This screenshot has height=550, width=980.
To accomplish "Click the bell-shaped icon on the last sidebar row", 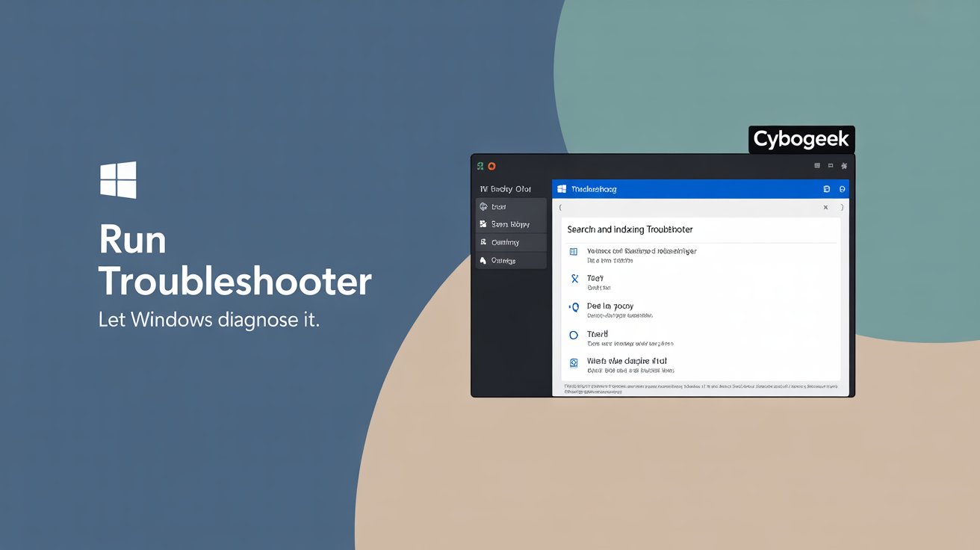I will 483,260.
